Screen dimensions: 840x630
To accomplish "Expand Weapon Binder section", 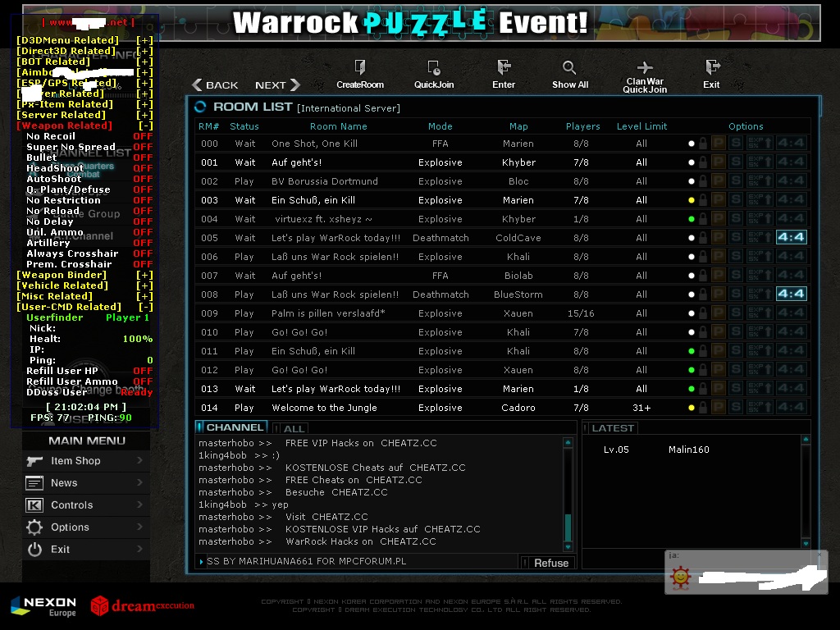I will 144,275.
